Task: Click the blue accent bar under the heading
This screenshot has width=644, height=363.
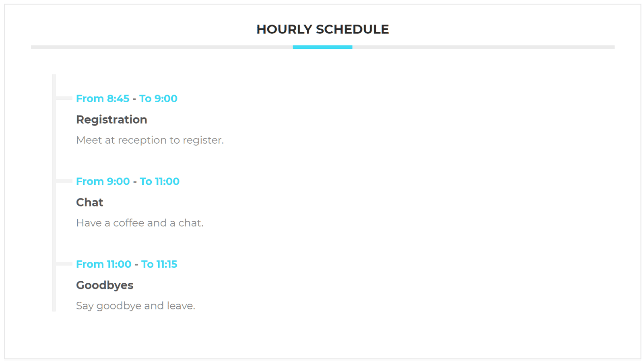Action: 322,47
